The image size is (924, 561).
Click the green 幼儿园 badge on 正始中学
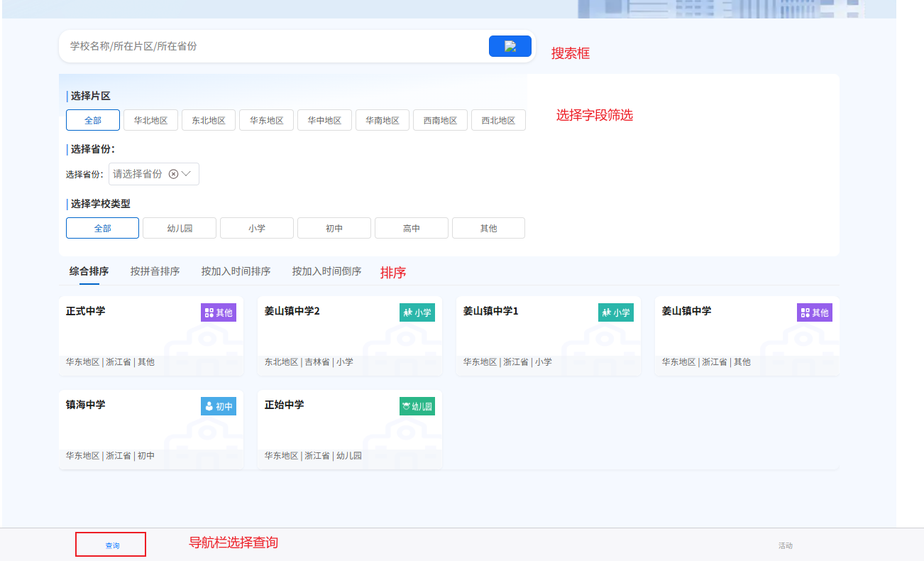pyautogui.click(x=417, y=406)
